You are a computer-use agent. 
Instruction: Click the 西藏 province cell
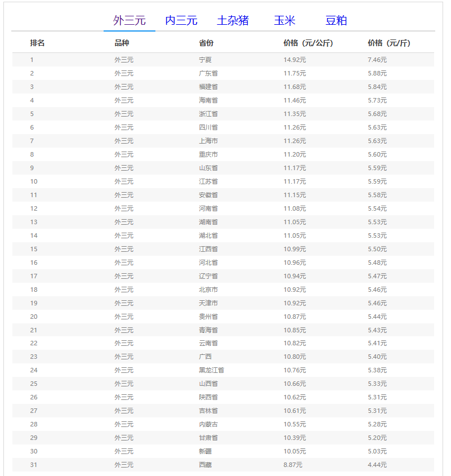(205, 465)
